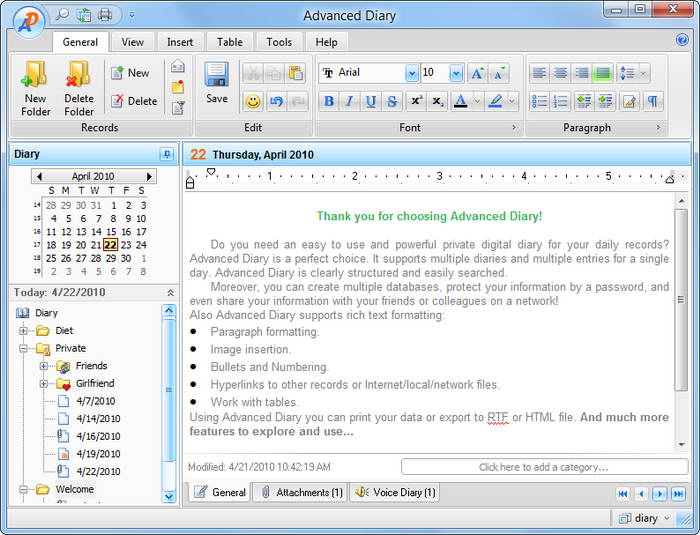Apply the text highlight color pen
Screen dimensions: 700x535
pos(496,101)
